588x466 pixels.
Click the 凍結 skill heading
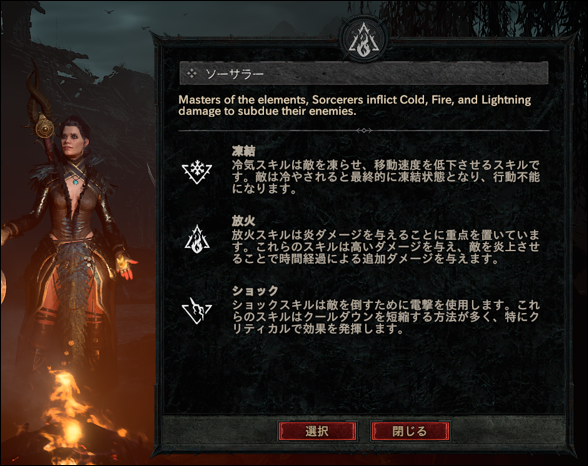(243, 151)
